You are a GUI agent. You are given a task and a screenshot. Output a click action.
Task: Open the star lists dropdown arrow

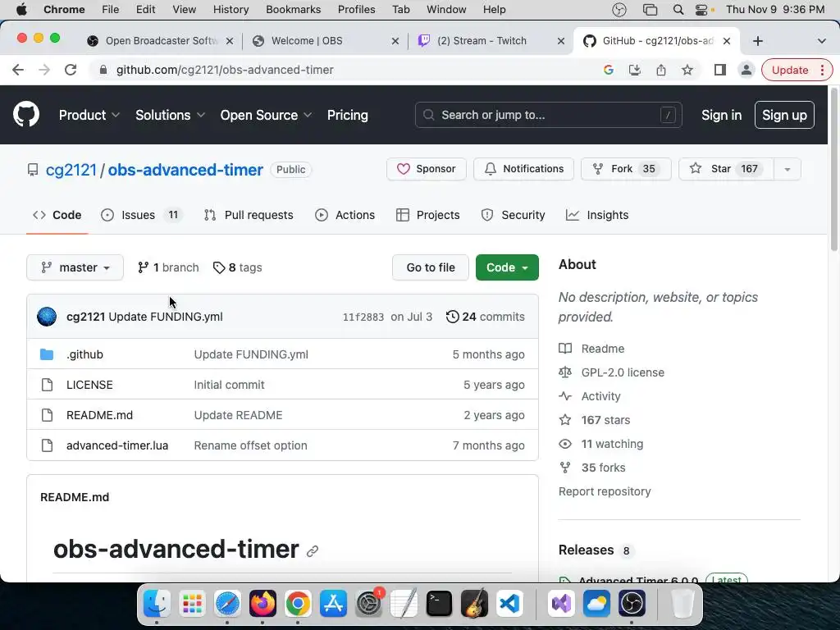(x=787, y=169)
